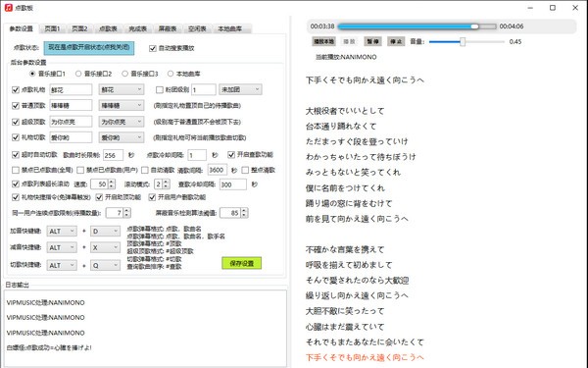Viewport: 588px width, 368px height.
Task: Click the 点歌礼物 text field 鲜花
Action: tap(71, 89)
